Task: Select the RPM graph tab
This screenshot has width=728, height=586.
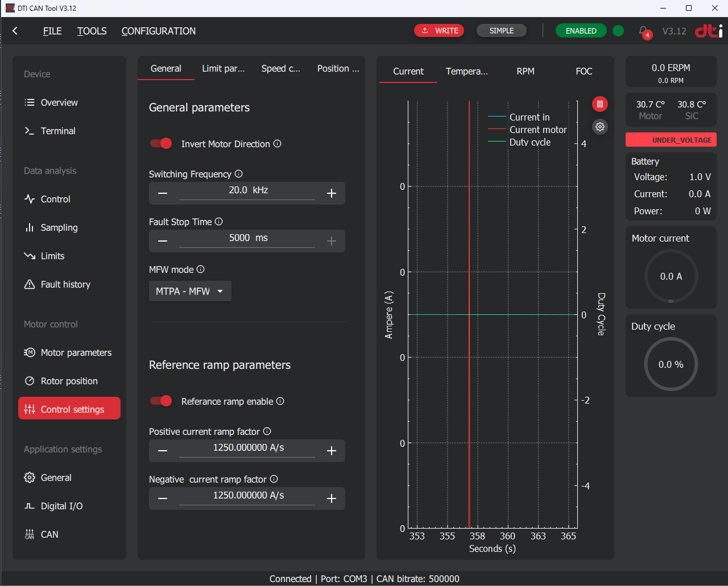Action: coord(526,71)
